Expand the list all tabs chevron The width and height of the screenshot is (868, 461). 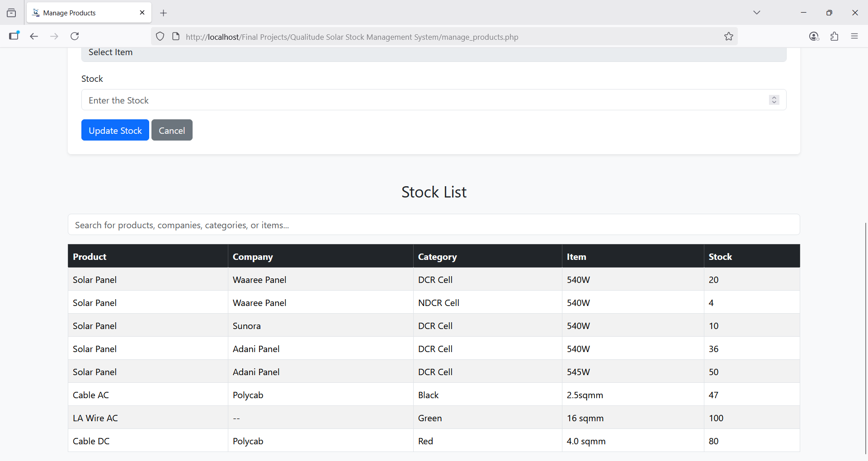[x=757, y=13]
